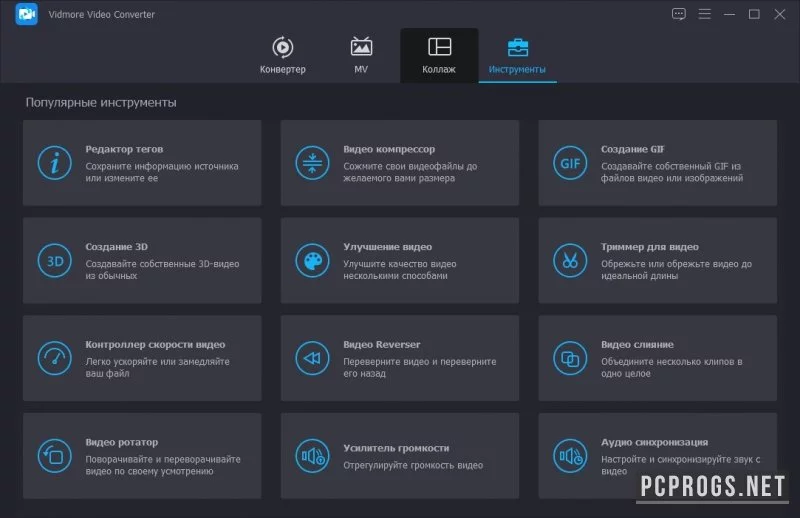
Task: Click text 'Легко ускоряйте или замедляйте ваш файл'
Action: 157,367
